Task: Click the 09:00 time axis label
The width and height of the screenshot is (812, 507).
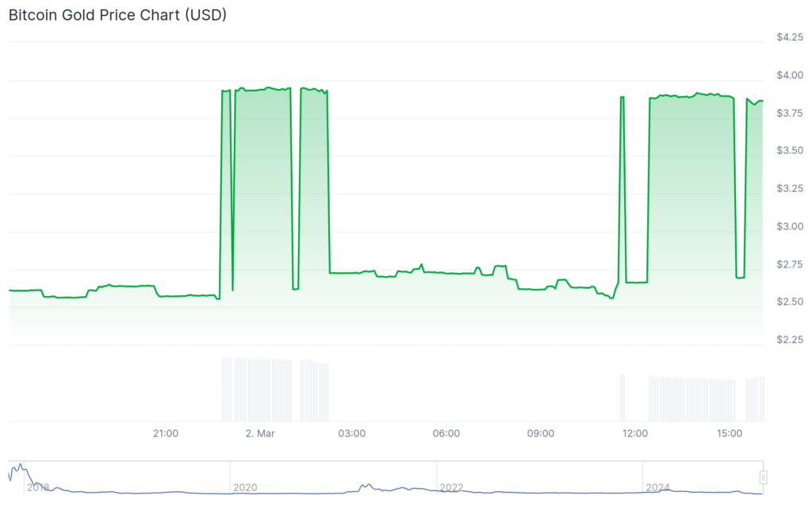Action: tap(541, 433)
